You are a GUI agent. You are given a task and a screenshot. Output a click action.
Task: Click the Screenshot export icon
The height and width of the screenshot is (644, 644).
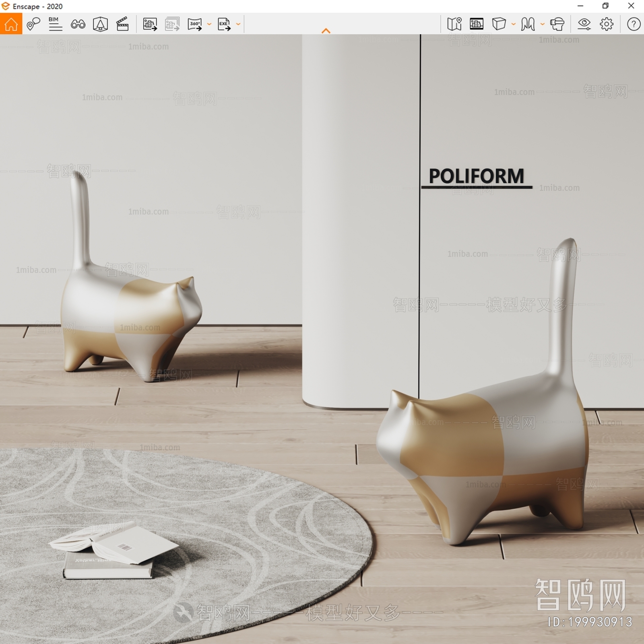point(150,24)
